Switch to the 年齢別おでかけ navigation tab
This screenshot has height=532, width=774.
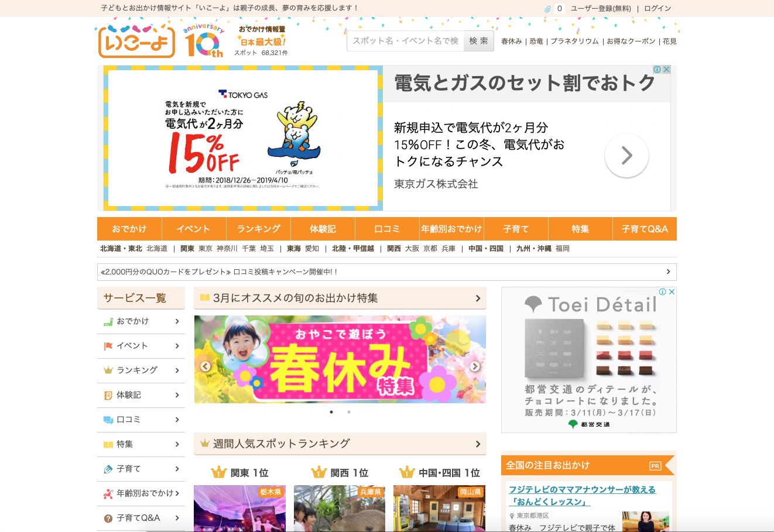click(451, 229)
